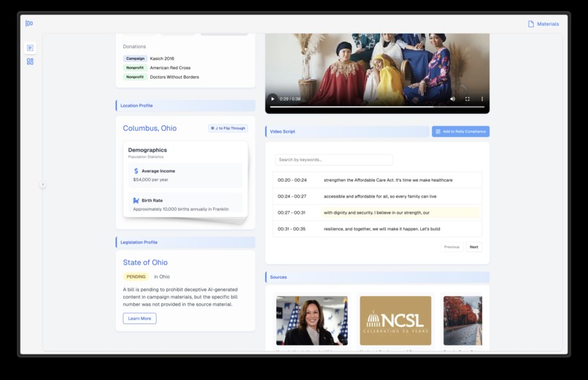
Task: Click the American Red Cross donation entry
Action: 170,68
